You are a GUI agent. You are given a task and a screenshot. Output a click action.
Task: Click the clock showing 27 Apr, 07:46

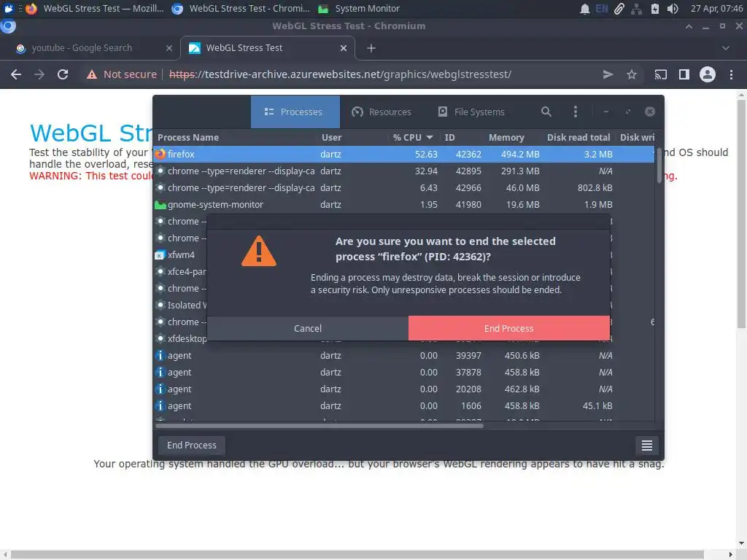click(x=716, y=9)
